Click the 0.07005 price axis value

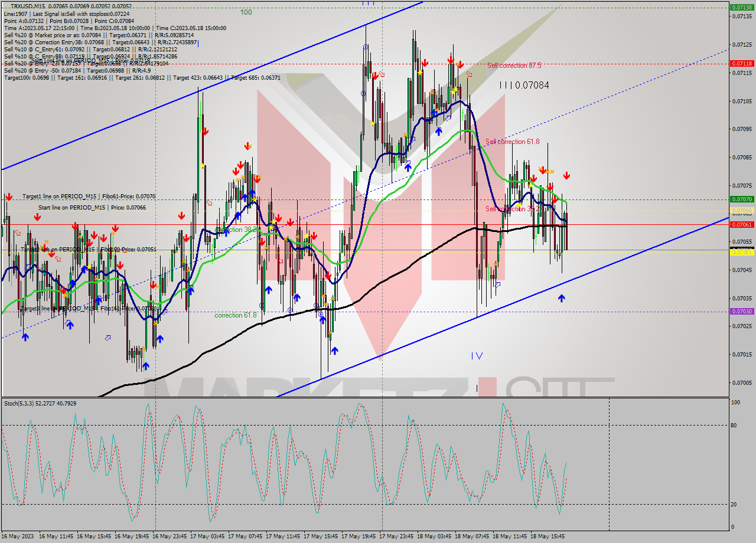(x=742, y=382)
